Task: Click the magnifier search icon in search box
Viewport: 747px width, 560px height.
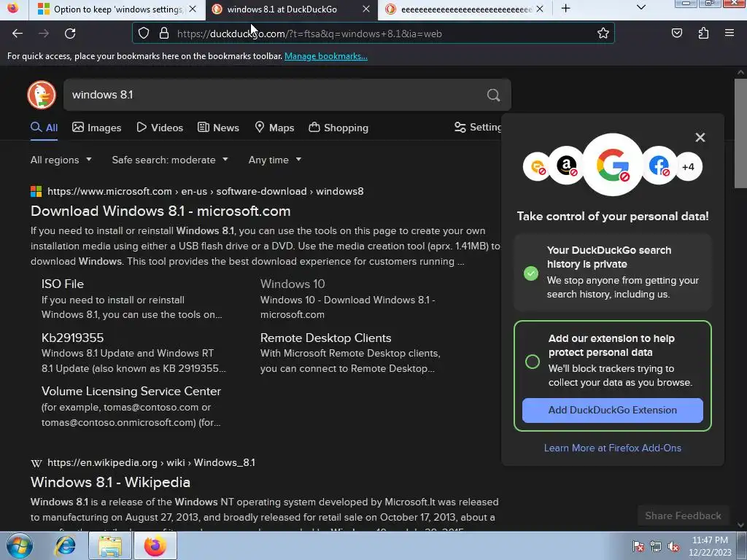Action: click(494, 96)
